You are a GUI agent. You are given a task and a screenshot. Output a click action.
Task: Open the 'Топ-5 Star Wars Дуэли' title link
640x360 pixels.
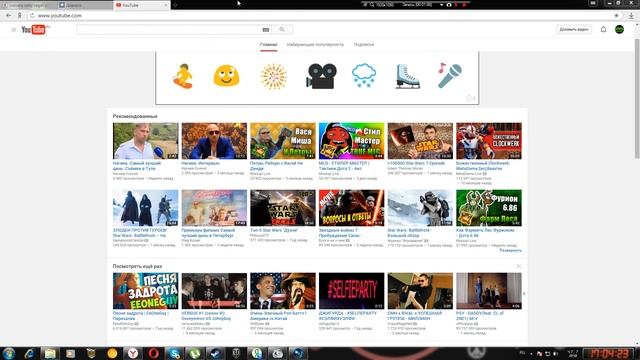coord(274,230)
